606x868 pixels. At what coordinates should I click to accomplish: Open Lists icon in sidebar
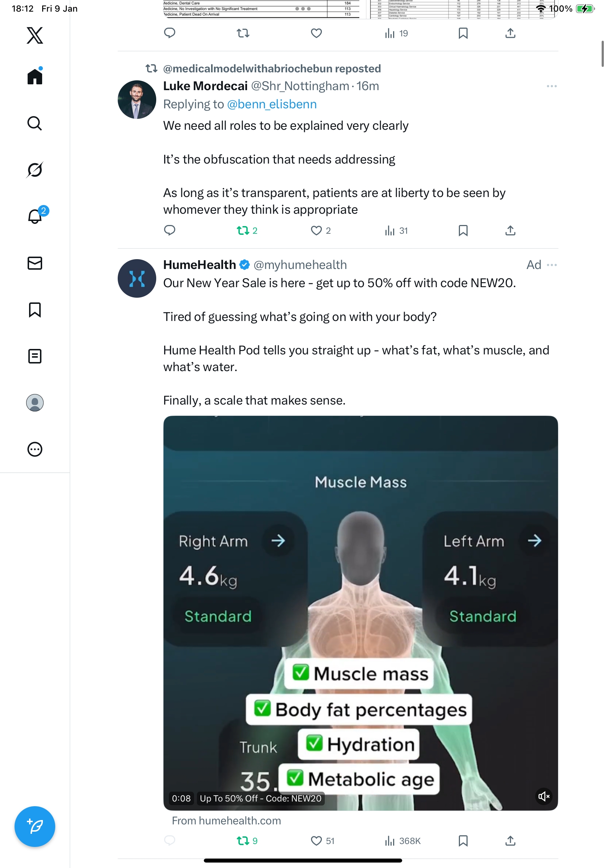coord(35,356)
